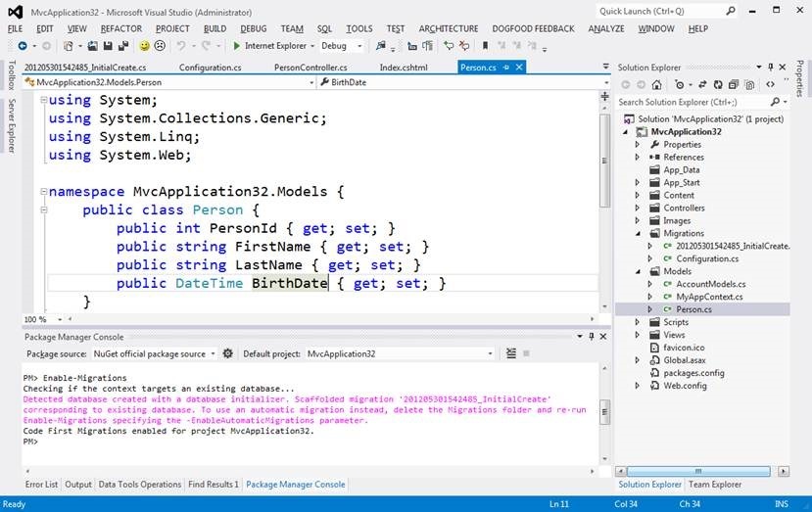Switch to the Index.cshtml tab
This screenshot has height=512, width=812.
(x=404, y=68)
